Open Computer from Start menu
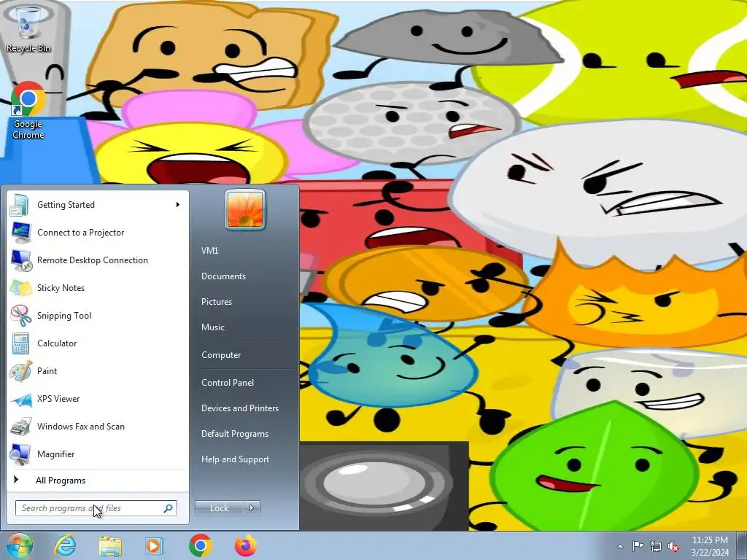The height and width of the screenshot is (560, 747). (221, 355)
